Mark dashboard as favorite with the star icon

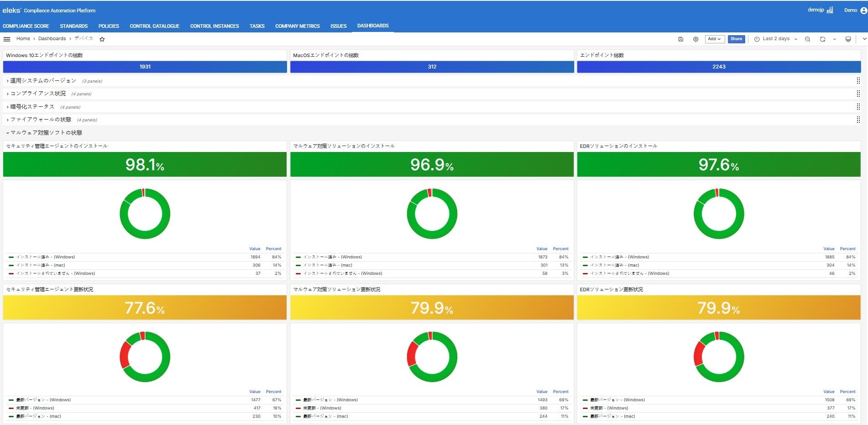tap(102, 39)
